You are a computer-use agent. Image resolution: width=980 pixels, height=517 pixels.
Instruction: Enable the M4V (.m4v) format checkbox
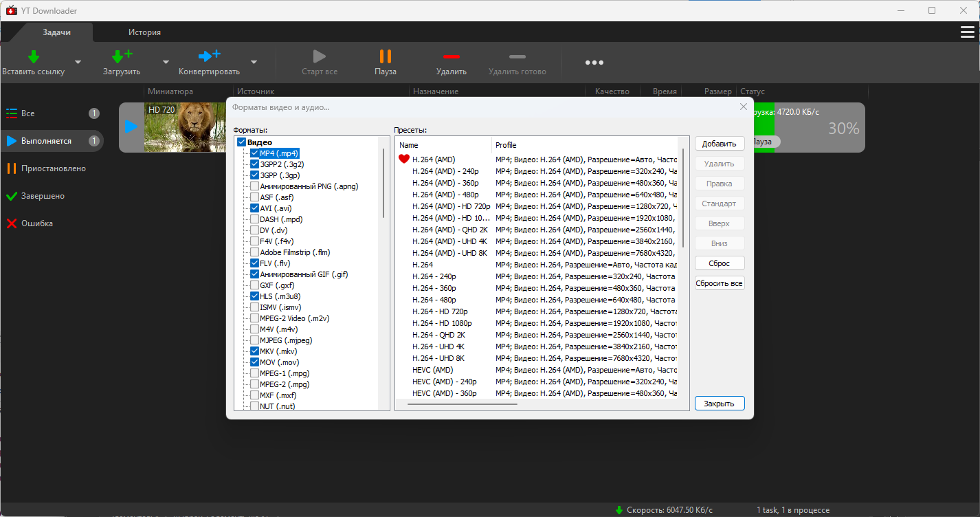(255, 329)
